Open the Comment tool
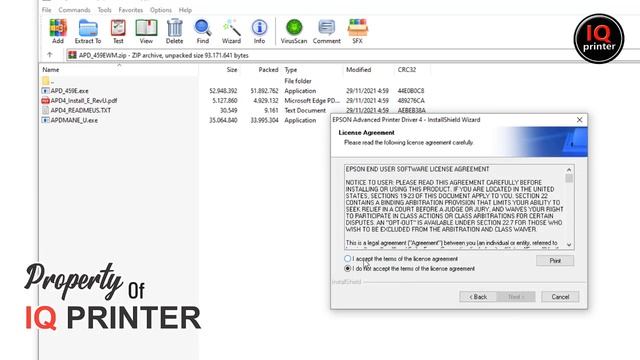The width and height of the screenshot is (640, 360). tap(327, 31)
